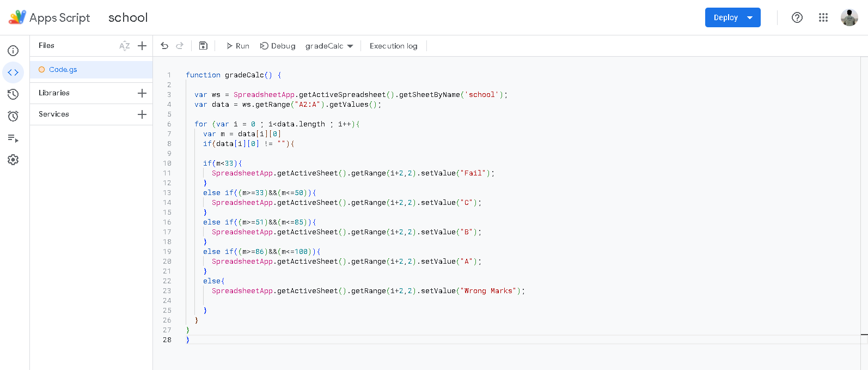
Task: Place cursor on the for loop line
Action: (277, 124)
